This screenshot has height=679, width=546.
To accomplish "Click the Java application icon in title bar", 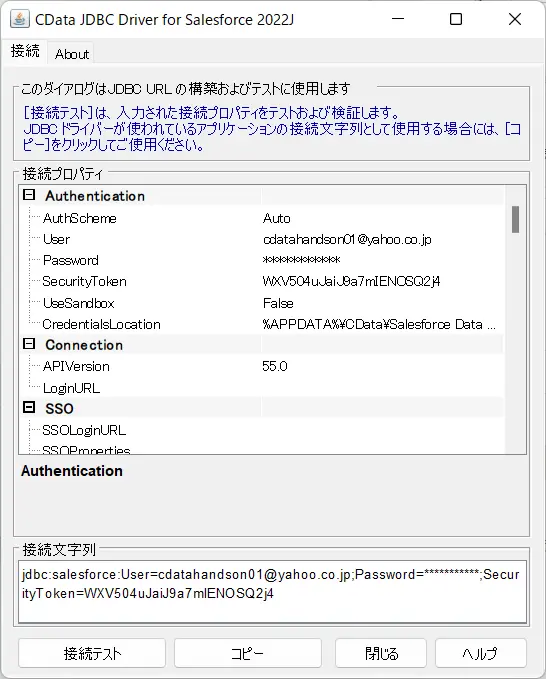I will tap(19, 19).
